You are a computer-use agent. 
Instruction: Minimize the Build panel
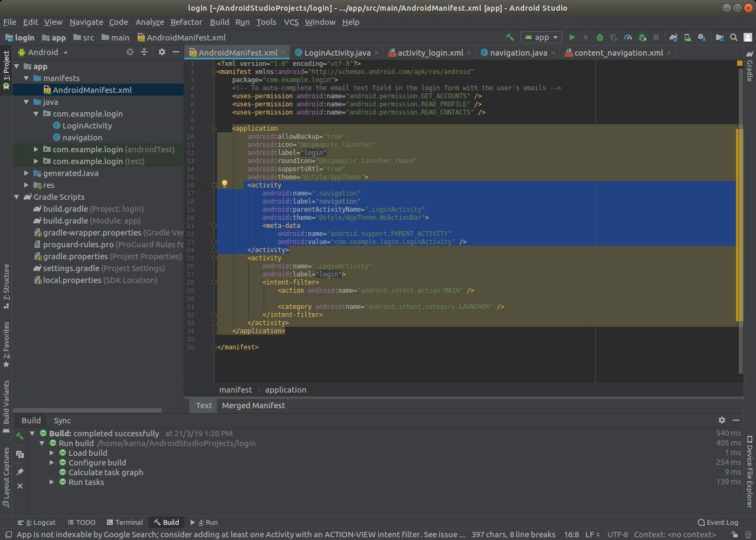click(x=736, y=420)
